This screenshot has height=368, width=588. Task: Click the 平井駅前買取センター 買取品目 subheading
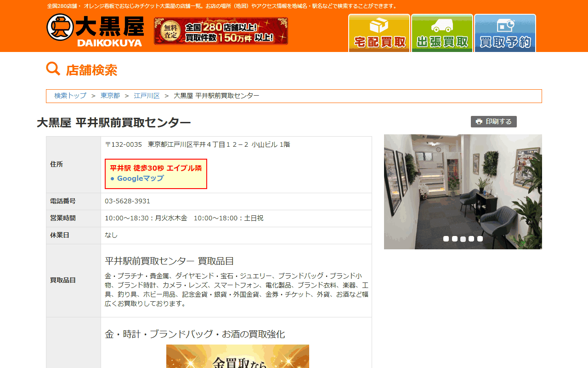coord(170,261)
